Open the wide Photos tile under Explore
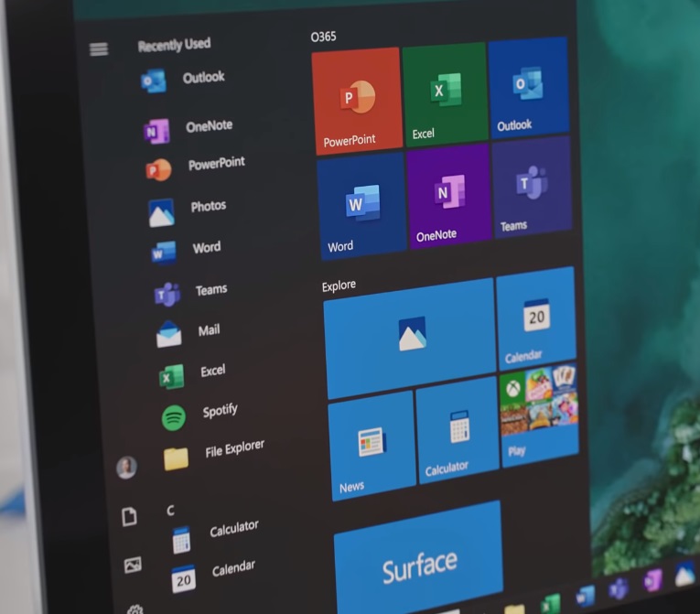The image size is (700, 614). tap(410, 338)
